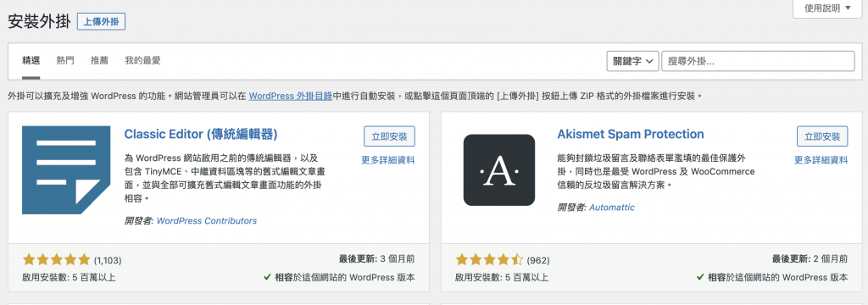Open 更多詳細資料 for Classic Editor
Screen dimensions: 868x305
(388, 160)
